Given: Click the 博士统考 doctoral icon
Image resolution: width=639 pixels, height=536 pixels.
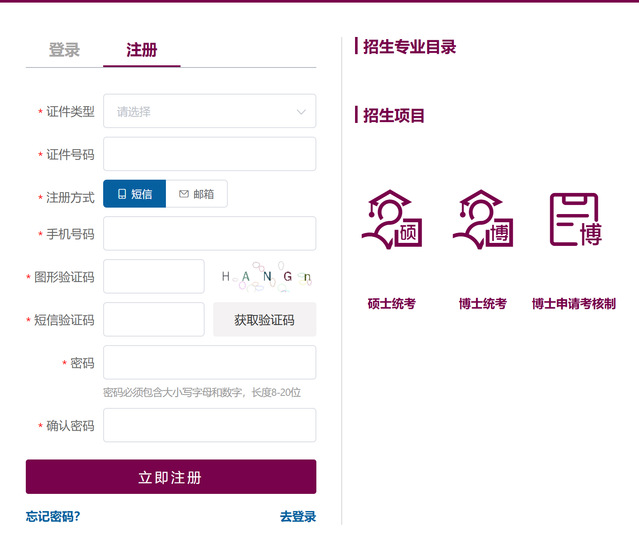Looking at the screenshot, I should [482, 220].
